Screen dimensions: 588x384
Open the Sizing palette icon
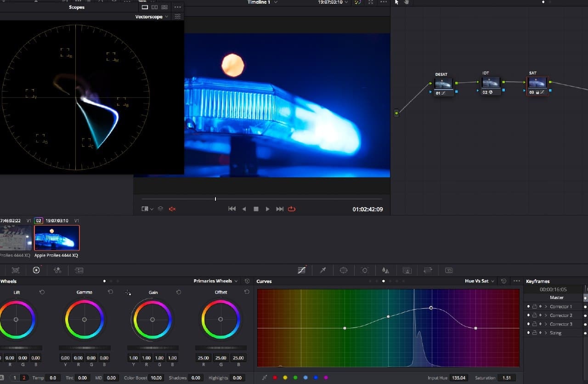428,270
